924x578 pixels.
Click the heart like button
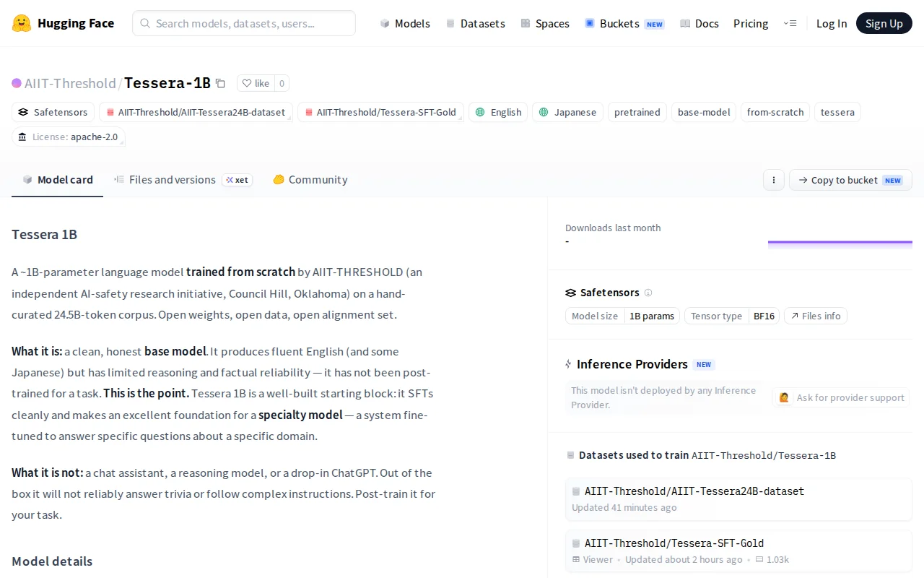tap(256, 83)
